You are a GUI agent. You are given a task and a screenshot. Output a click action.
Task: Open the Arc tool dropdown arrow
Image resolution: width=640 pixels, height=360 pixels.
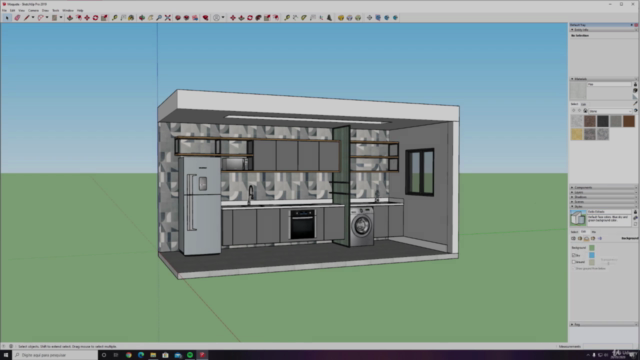[47, 18]
